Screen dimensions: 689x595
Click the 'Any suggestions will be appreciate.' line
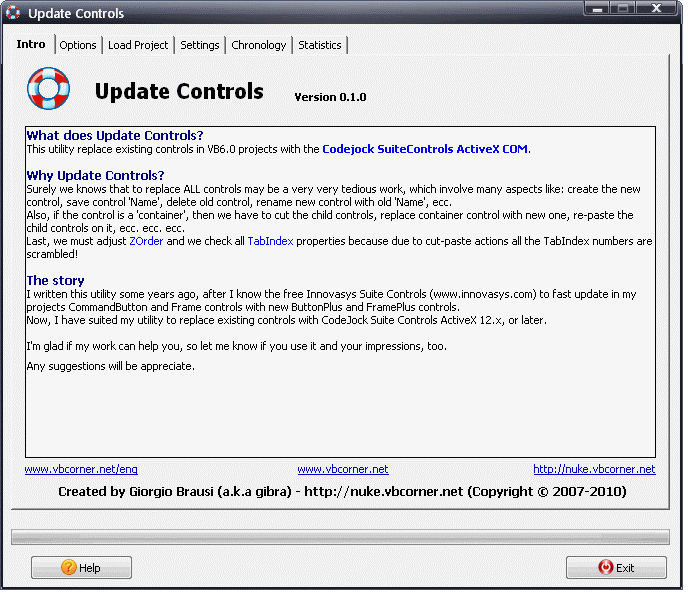point(110,366)
